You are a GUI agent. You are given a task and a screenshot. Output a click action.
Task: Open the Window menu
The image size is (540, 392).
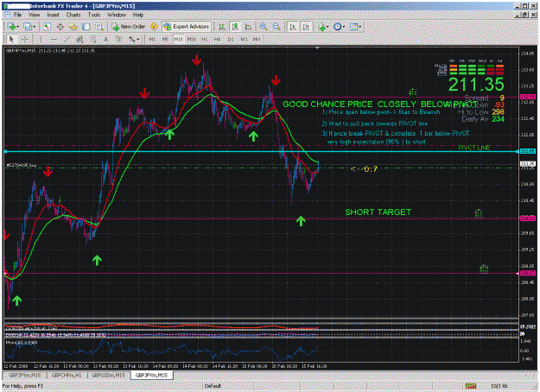tap(117, 15)
